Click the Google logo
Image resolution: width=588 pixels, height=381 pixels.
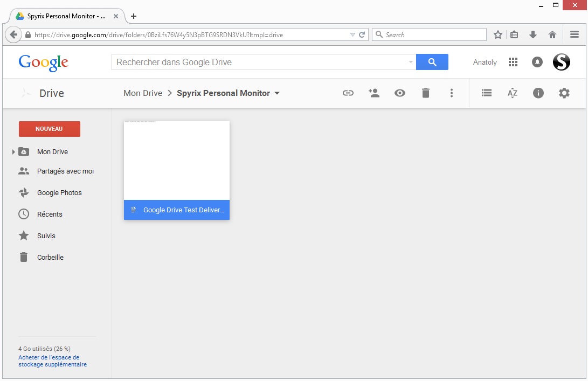point(44,63)
